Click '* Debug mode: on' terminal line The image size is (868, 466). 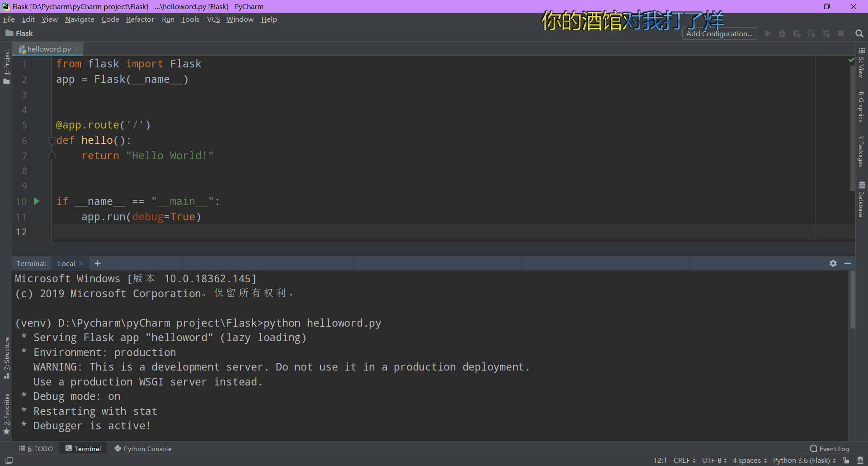click(x=71, y=396)
